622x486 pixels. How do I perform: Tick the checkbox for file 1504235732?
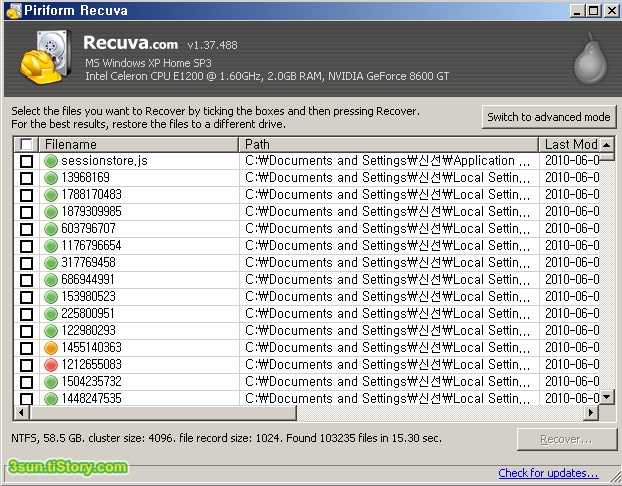27,382
